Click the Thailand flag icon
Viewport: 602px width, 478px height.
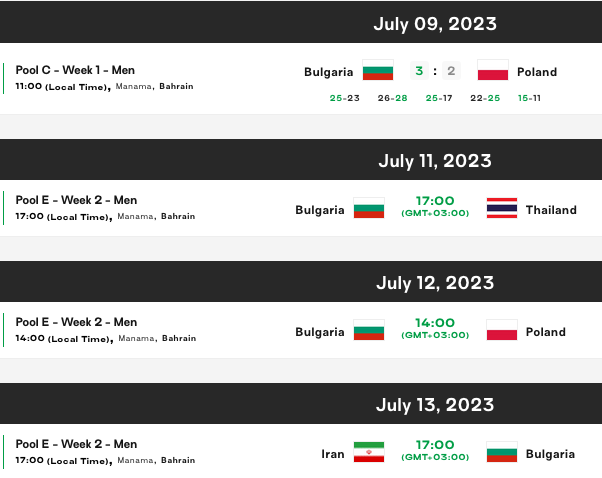502,210
